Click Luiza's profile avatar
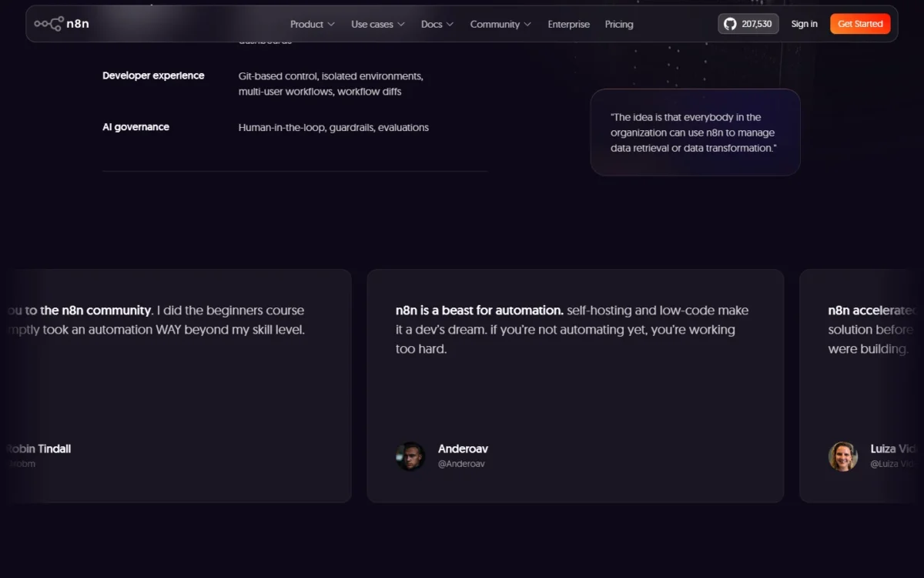Screen dimensions: 924x578 tap(843, 456)
